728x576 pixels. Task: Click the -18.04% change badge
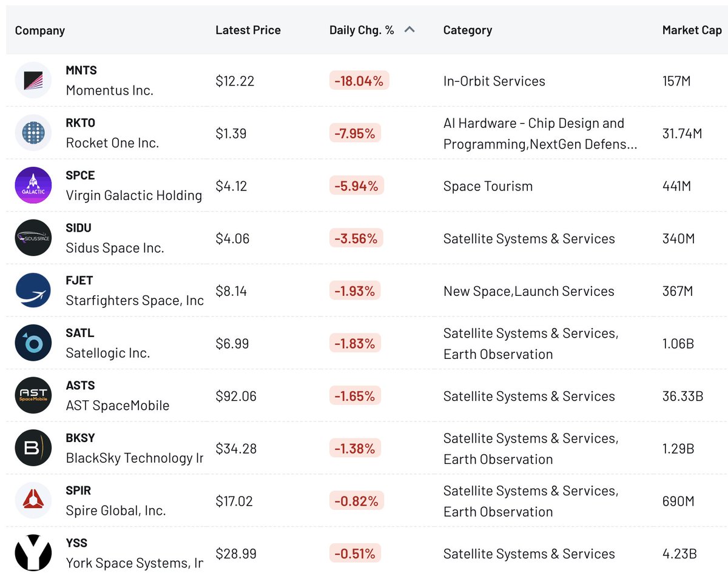[359, 81]
